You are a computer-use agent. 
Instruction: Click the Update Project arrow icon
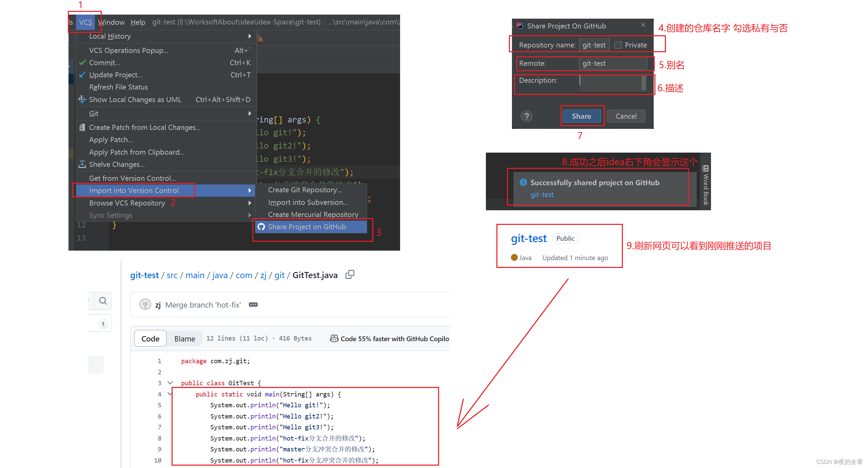82,75
